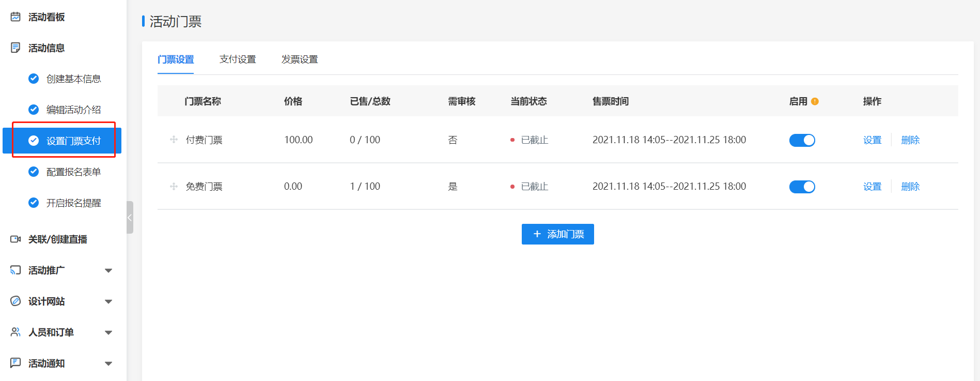Screen dimensions: 980x381
Task: Click the 否 review value of 付费门票
Action: [x=453, y=140]
